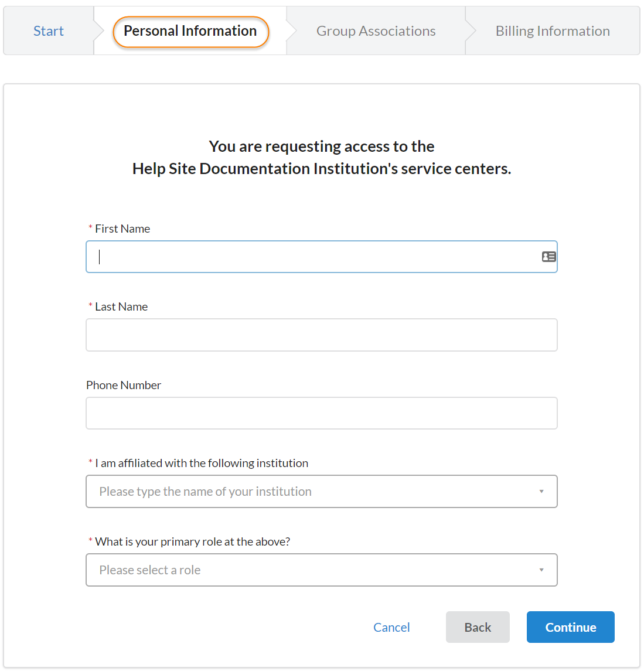Click the Phone Number label
Screen dimensions: 644x671
click(x=124, y=386)
